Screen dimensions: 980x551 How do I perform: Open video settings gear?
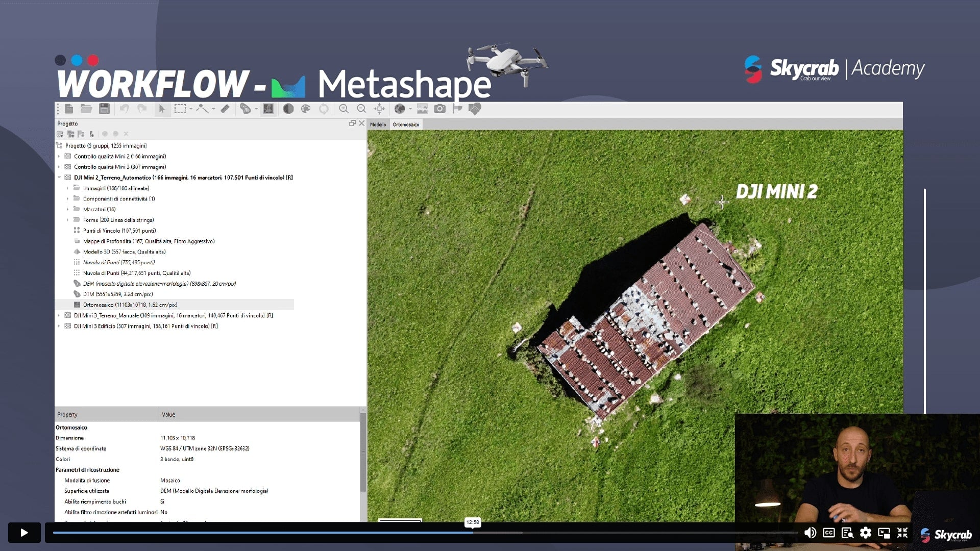coord(866,533)
